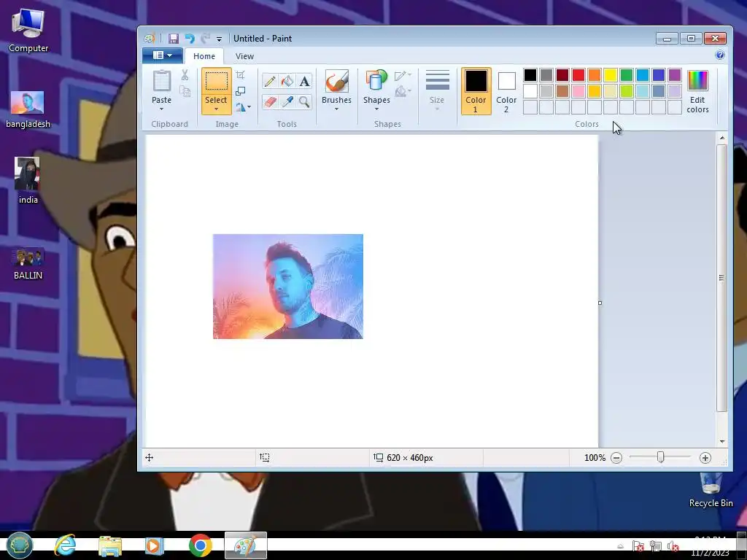Image resolution: width=747 pixels, height=560 pixels.
Task: Click the Size line thickness icon
Action: click(x=437, y=80)
